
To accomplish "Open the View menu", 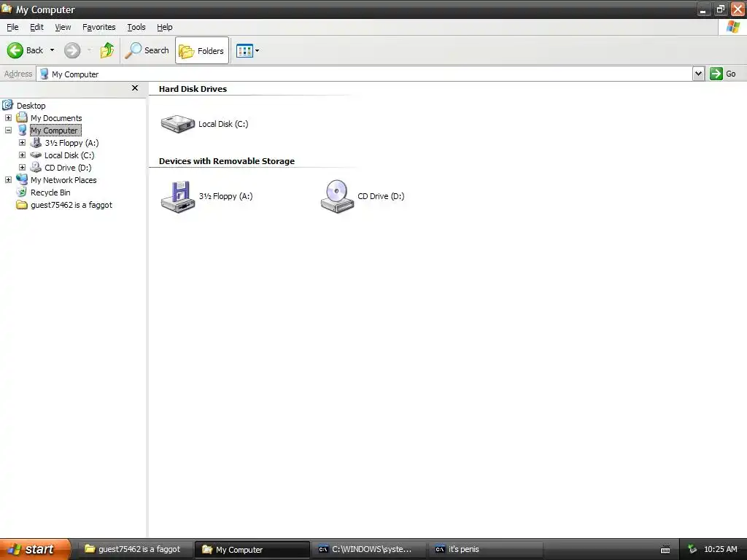I will tap(63, 27).
